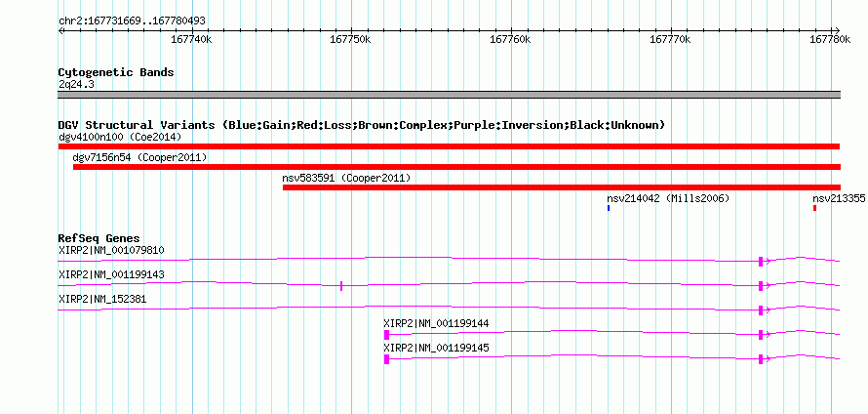Click the thin exon tick of NM_001199143

pyautogui.click(x=341, y=286)
